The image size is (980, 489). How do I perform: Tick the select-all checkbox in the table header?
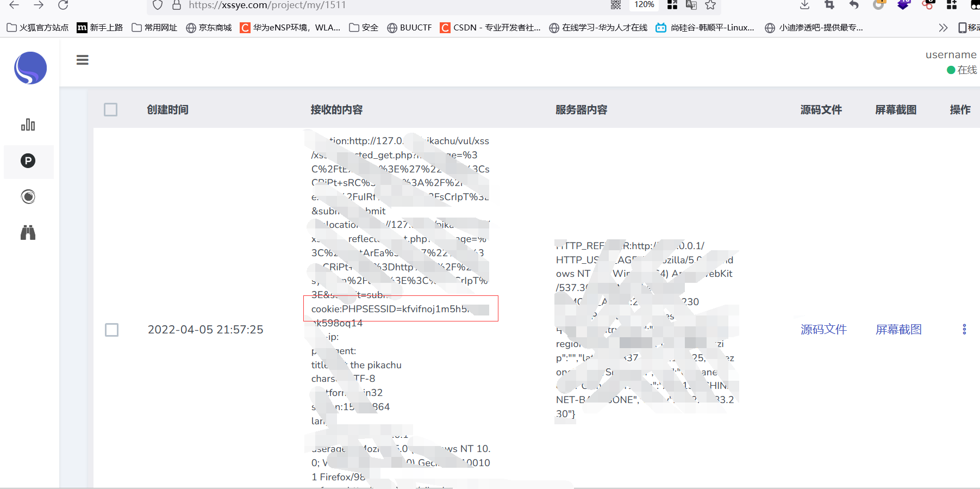[111, 110]
